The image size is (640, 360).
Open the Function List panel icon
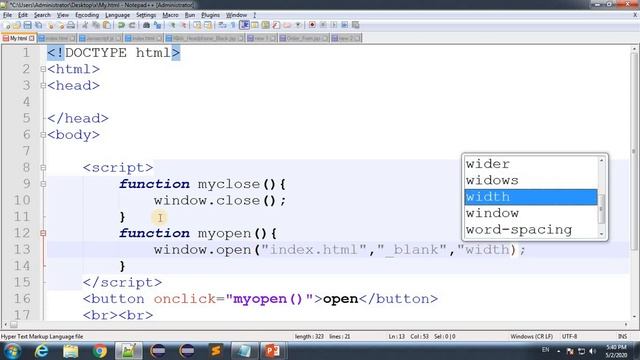pos(276,25)
